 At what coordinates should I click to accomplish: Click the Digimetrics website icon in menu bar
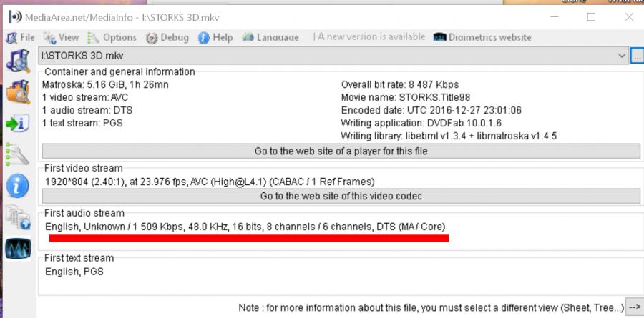[440, 37]
